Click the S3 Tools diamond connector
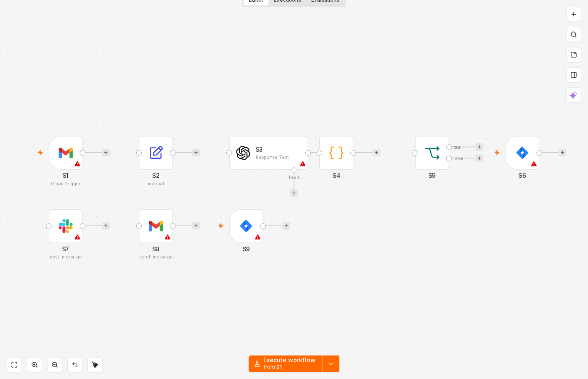This screenshot has width=588, height=379. click(294, 170)
